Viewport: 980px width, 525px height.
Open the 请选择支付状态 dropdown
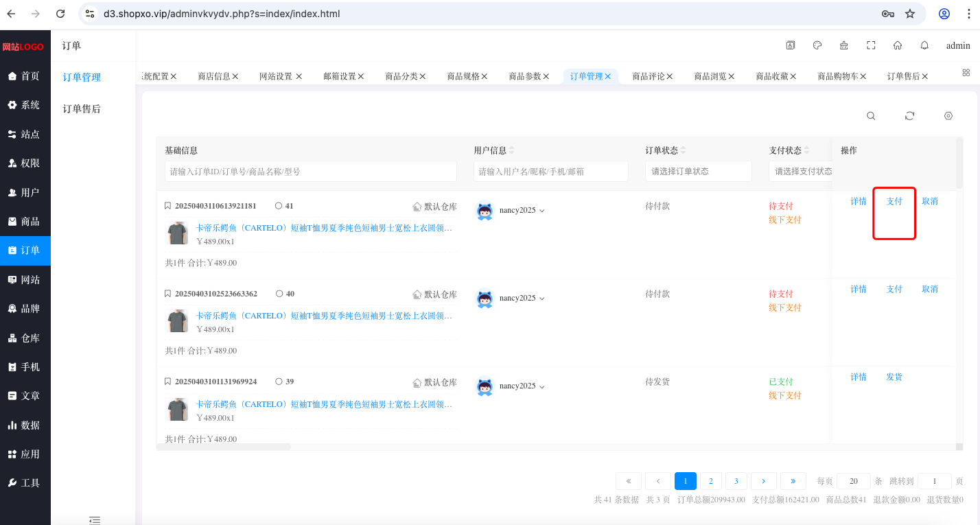click(801, 172)
